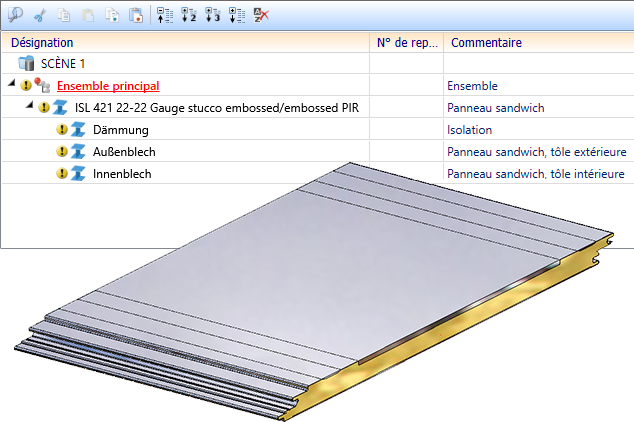Click the paste with red dot icon

[136, 15]
